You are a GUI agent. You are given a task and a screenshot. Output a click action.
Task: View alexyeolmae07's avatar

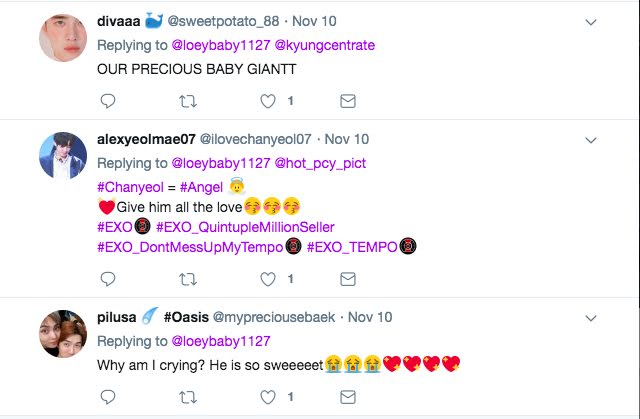pyautogui.click(x=62, y=155)
